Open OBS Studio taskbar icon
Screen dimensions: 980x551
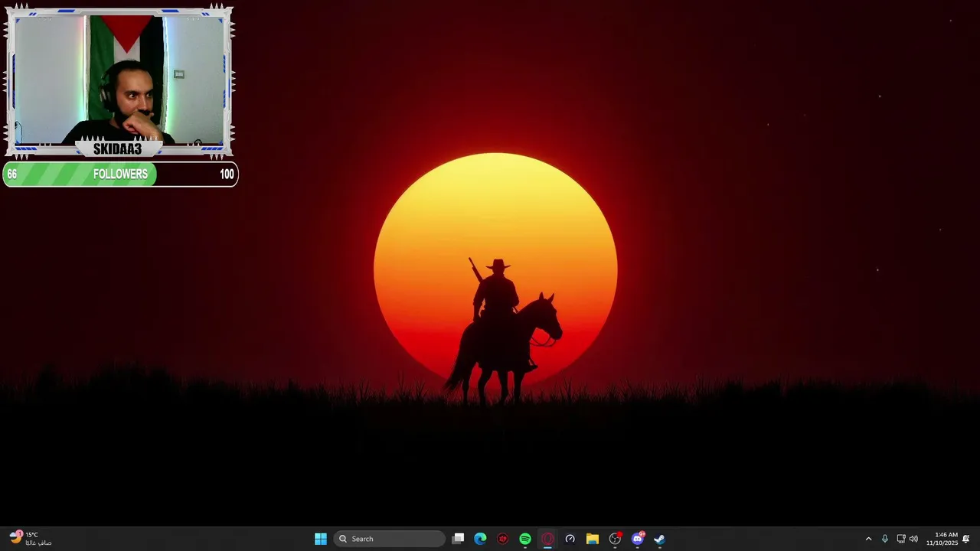pos(615,539)
